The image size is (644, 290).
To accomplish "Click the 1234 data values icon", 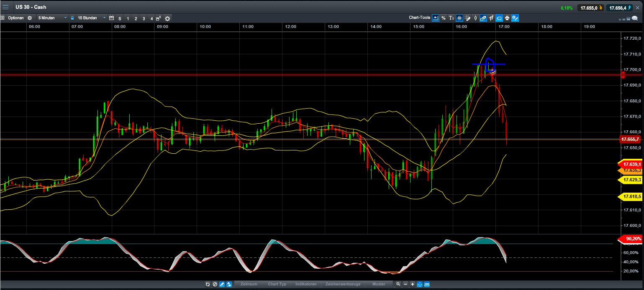I will pos(427,284).
